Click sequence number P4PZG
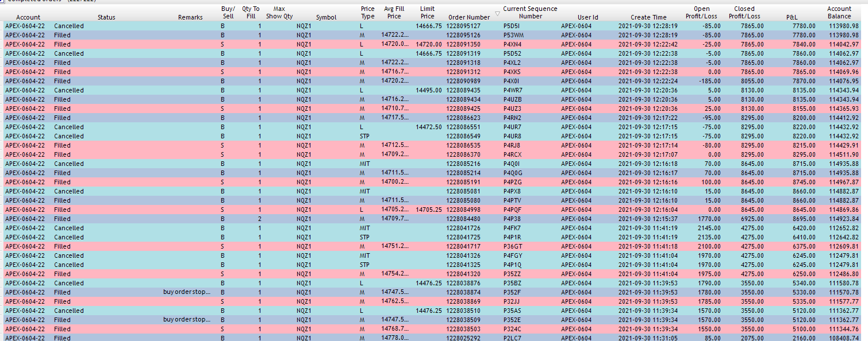The width and height of the screenshot is (868, 341). click(x=512, y=182)
